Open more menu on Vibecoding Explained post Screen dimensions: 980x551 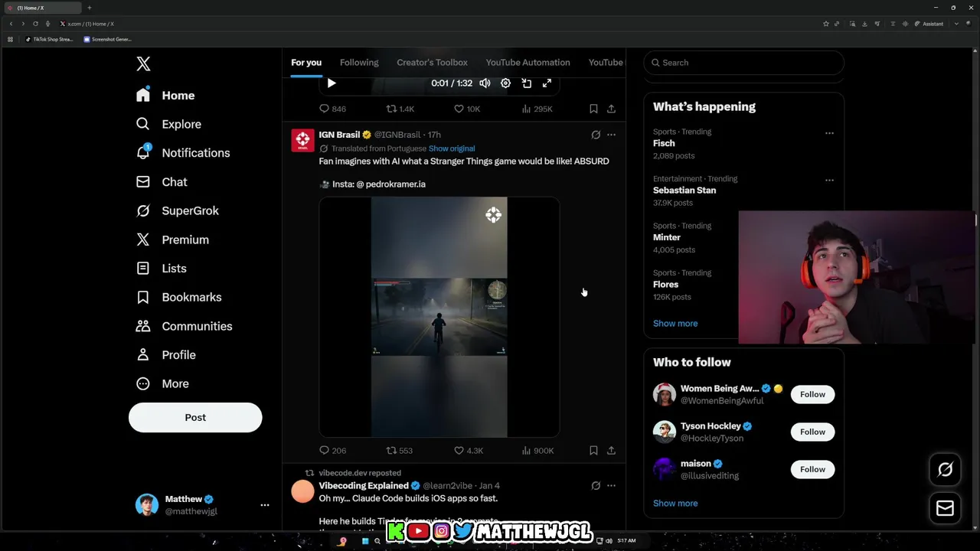point(611,485)
